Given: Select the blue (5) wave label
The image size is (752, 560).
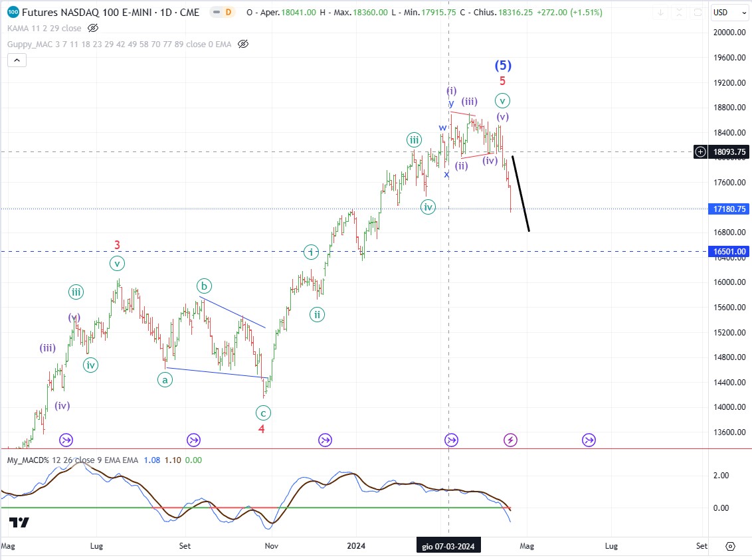Looking at the screenshot, I should pyautogui.click(x=503, y=65).
